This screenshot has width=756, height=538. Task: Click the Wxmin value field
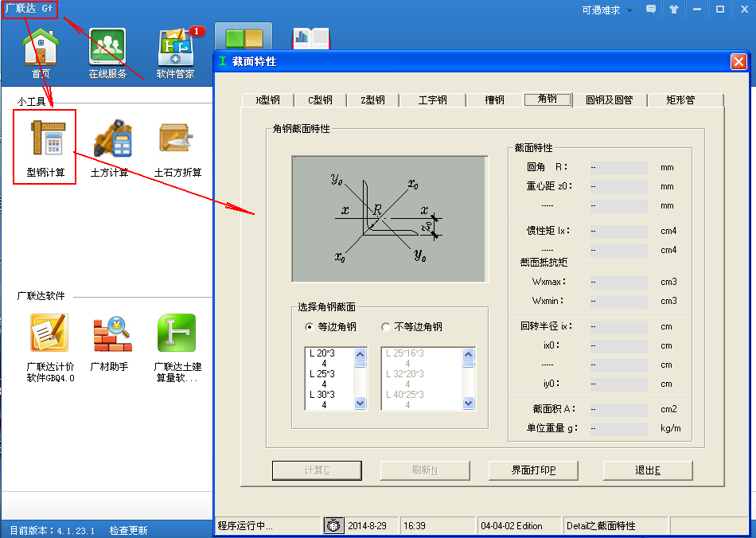(x=619, y=302)
